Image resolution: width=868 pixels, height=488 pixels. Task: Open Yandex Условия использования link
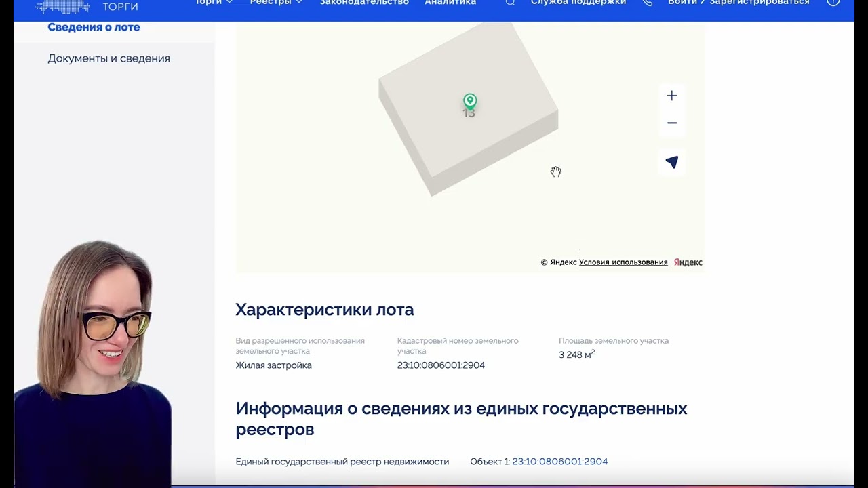623,262
